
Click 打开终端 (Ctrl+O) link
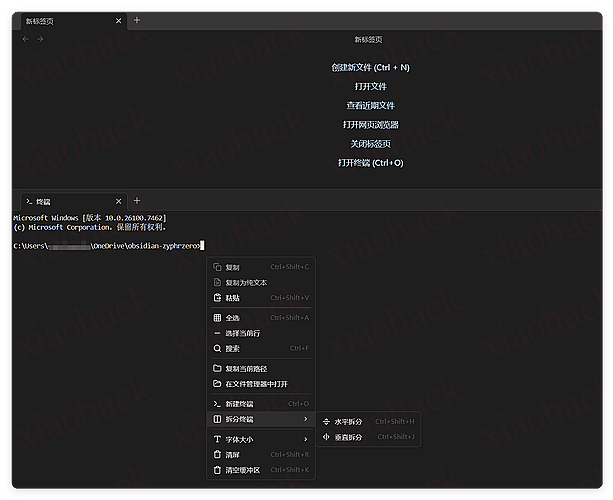pyautogui.click(x=370, y=163)
